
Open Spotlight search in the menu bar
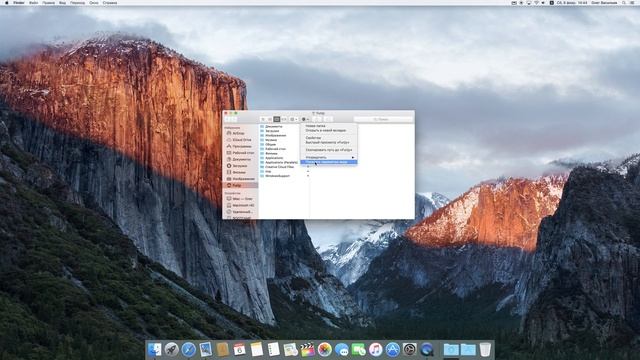pyautogui.click(x=624, y=2)
